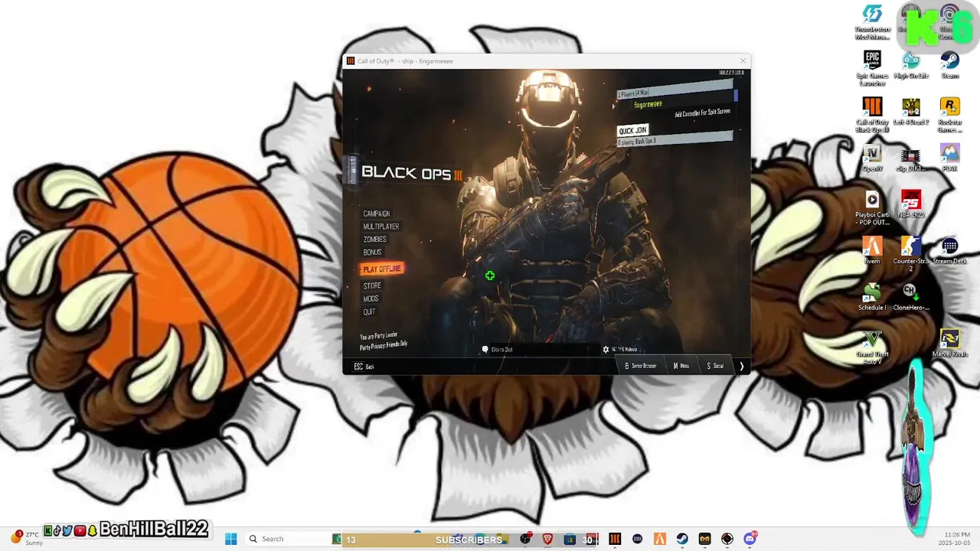Open the ZOMBIES menu entry
Image resolution: width=980 pixels, height=551 pixels.
(x=374, y=240)
